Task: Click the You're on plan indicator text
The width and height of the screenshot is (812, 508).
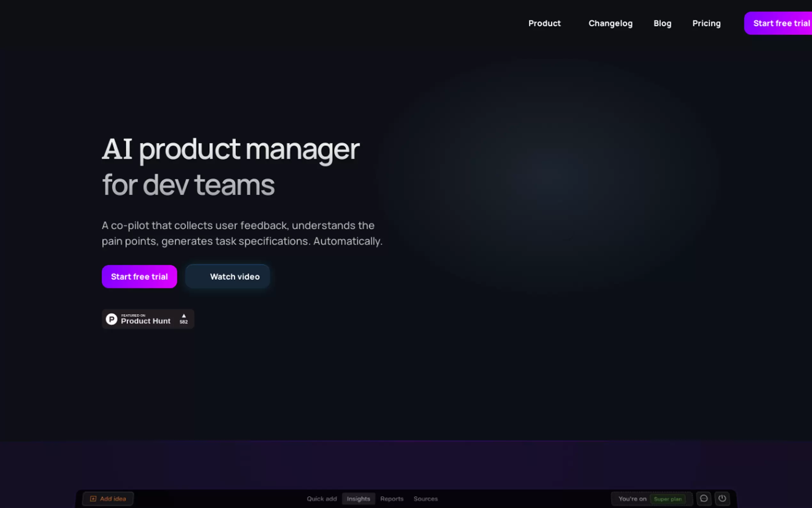Action: pyautogui.click(x=632, y=499)
